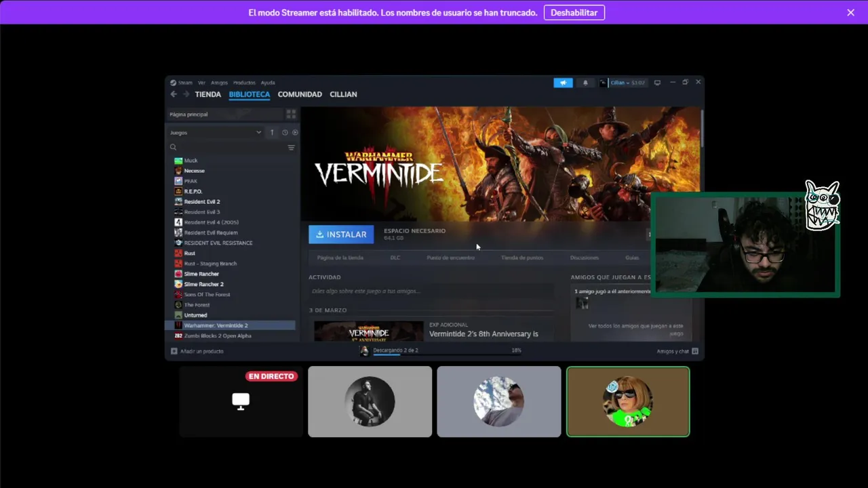Screen dimensions: 868x488
Task: Close the Streamer mode banner with X
Action: coord(850,12)
